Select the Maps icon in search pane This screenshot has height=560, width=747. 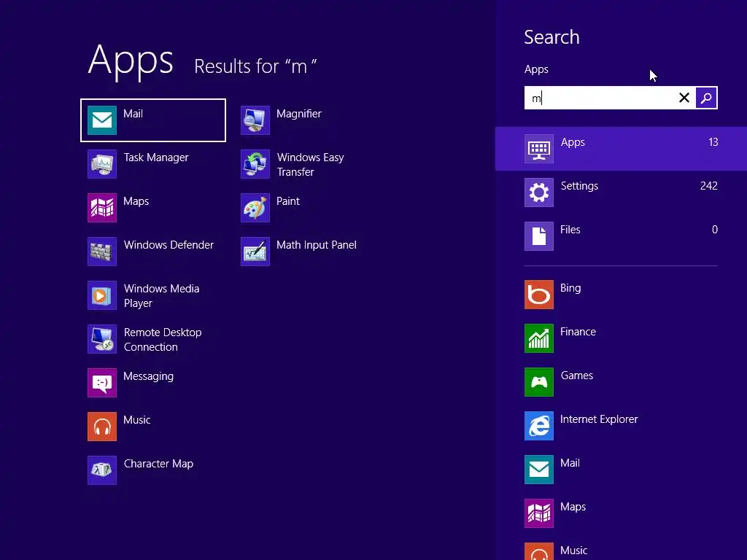click(539, 513)
